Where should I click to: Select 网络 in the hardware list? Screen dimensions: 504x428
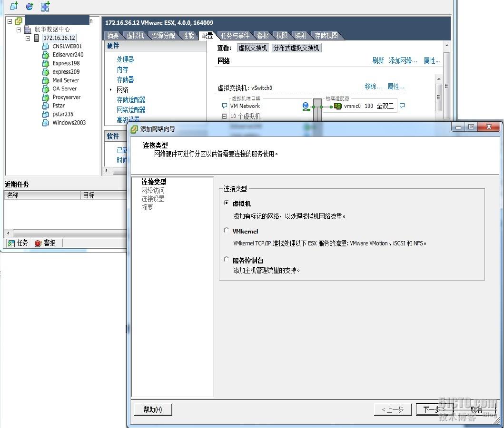click(x=122, y=89)
